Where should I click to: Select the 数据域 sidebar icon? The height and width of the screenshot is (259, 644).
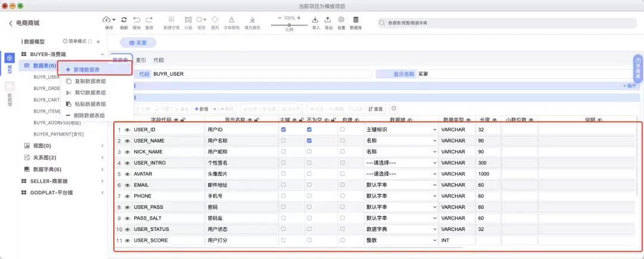(x=10, y=86)
